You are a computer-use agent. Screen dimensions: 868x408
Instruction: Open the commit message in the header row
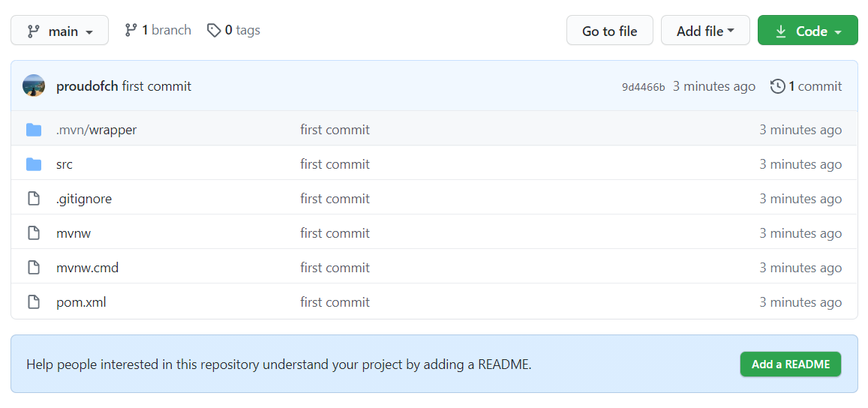click(x=157, y=86)
